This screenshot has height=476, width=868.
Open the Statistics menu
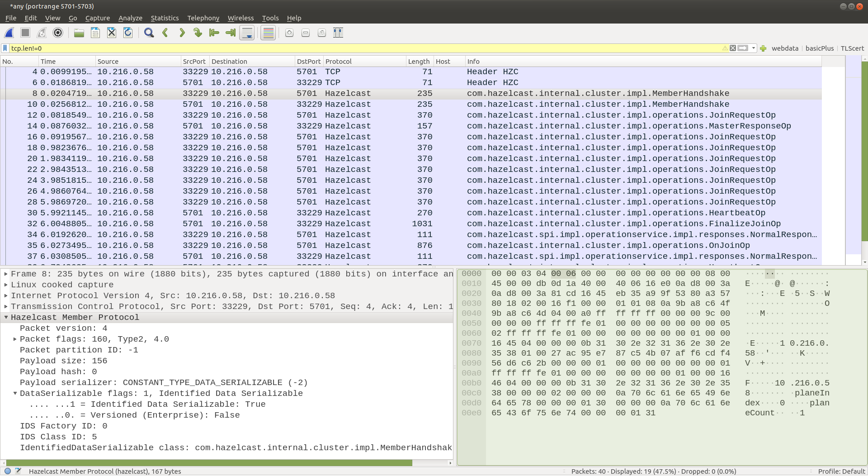pos(165,18)
